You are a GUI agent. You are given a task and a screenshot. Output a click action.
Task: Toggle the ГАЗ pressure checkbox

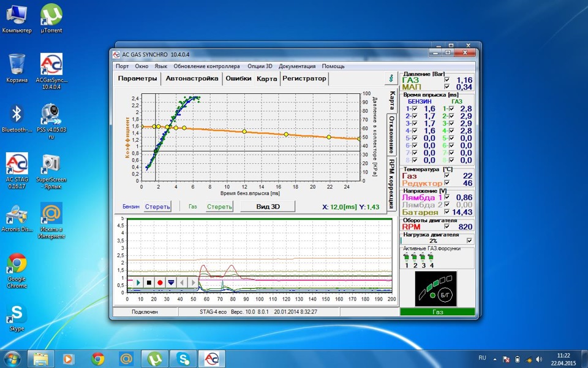447,80
